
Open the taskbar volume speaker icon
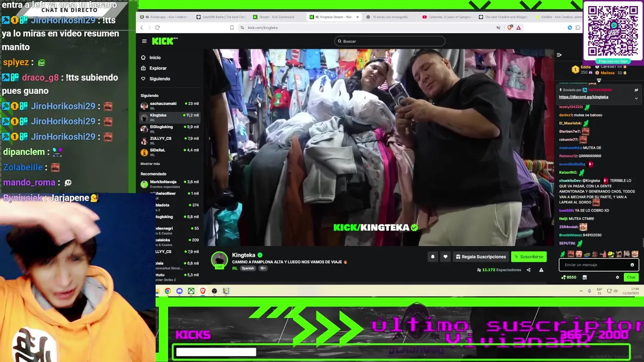click(x=616, y=291)
